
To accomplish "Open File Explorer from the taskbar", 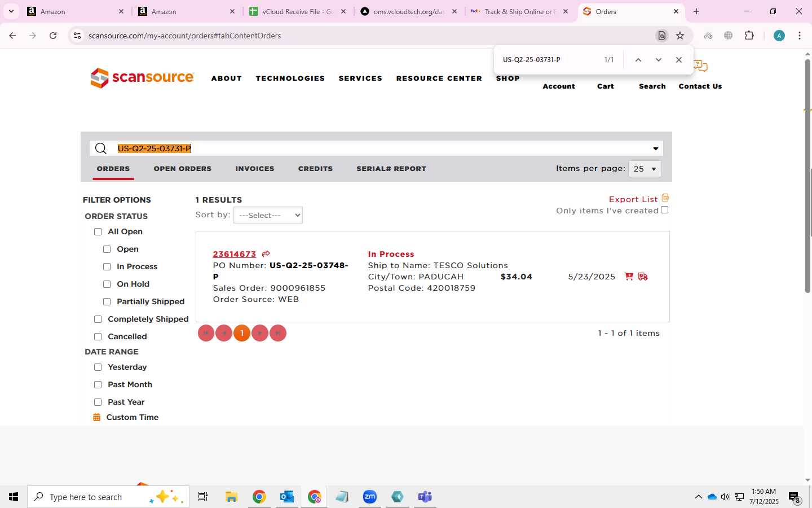I will [231, 497].
